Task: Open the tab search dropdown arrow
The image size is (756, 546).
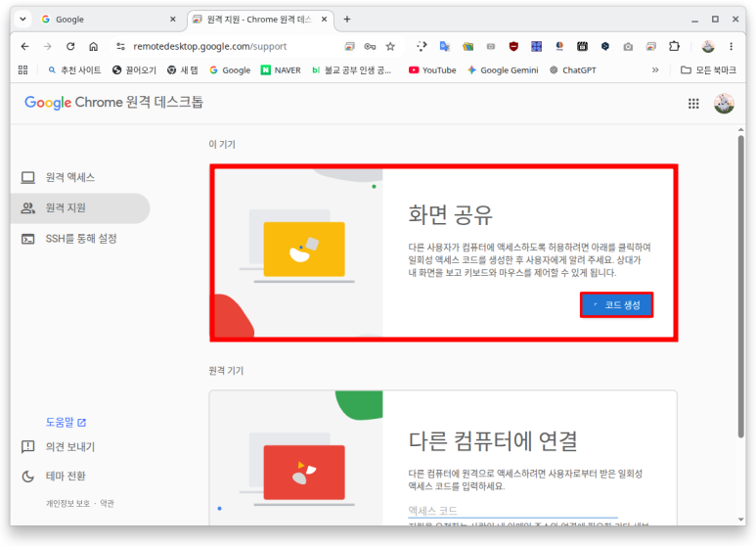Action: click(22, 20)
